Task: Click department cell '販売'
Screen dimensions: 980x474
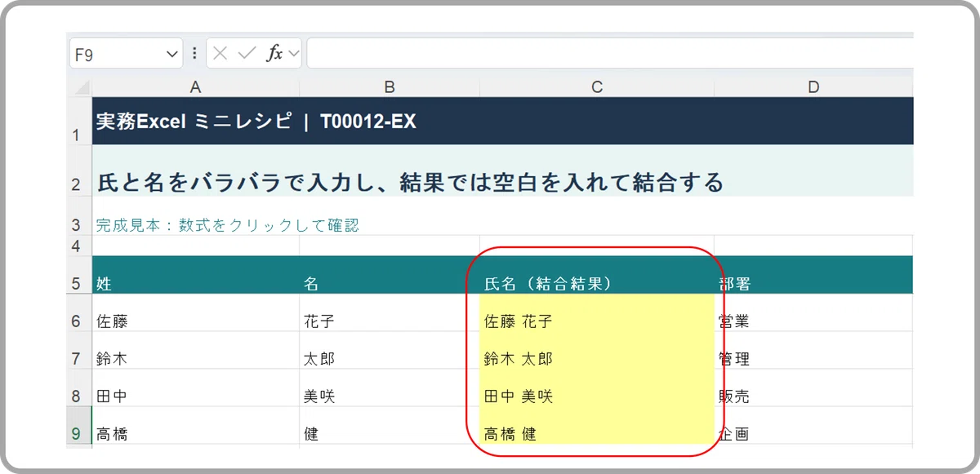Action: [x=813, y=388]
